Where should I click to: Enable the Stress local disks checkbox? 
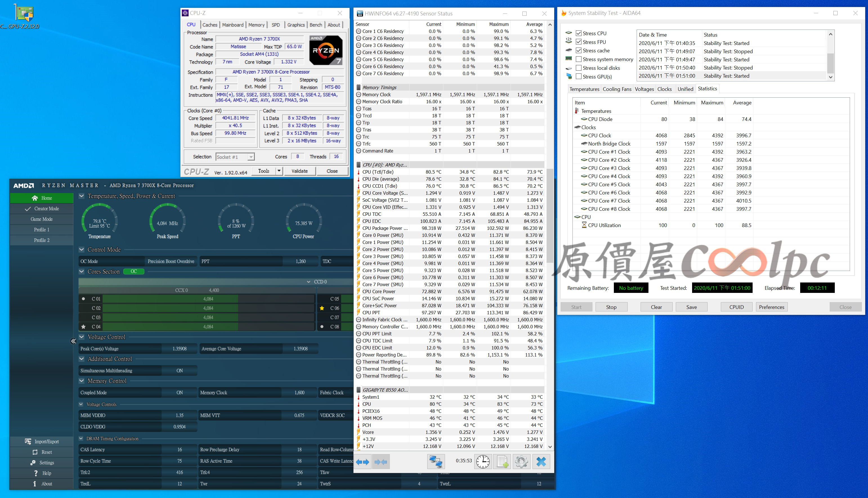579,68
